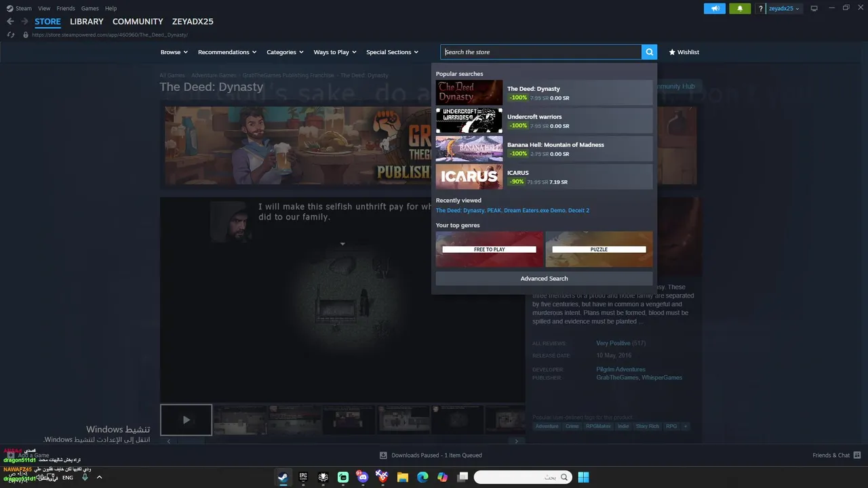Click the microphone icon in system tray

85,477
